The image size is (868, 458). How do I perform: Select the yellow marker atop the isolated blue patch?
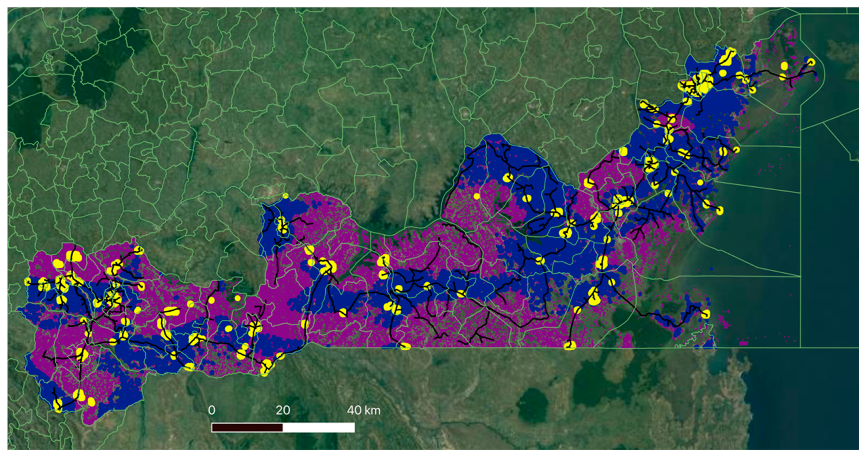[x=285, y=196]
